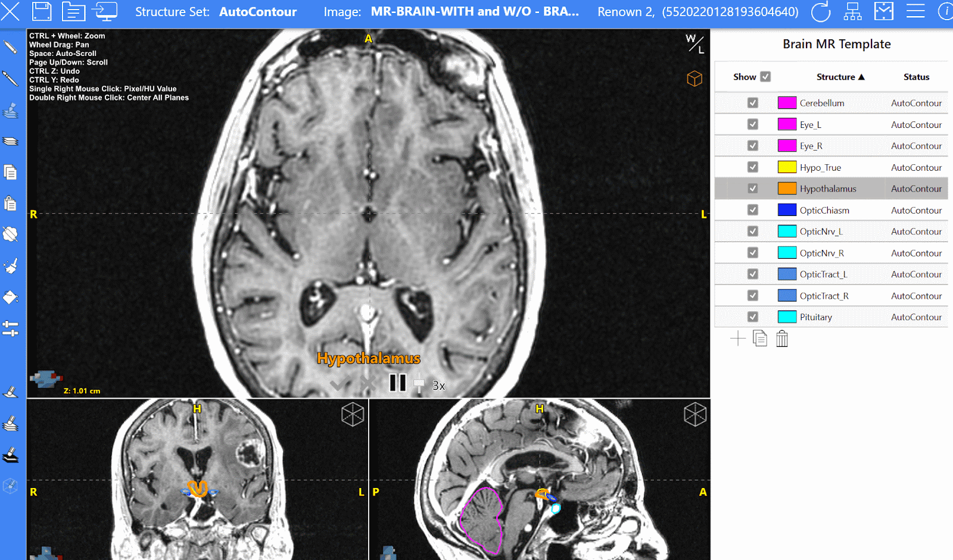953x560 pixels.
Task: Select the thin brush tool
Action: pyautogui.click(x=11, y=79)
